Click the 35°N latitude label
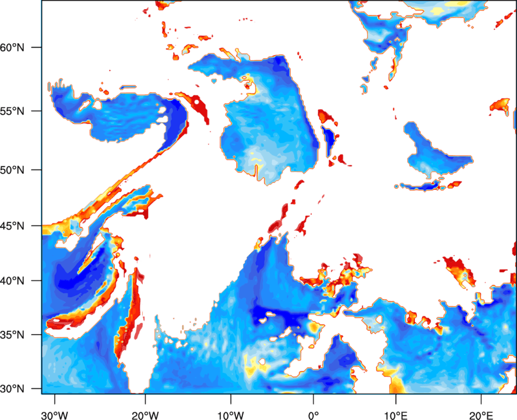This screenshot has height=420, width=517. pyautogui.click(x=12, y=335)
